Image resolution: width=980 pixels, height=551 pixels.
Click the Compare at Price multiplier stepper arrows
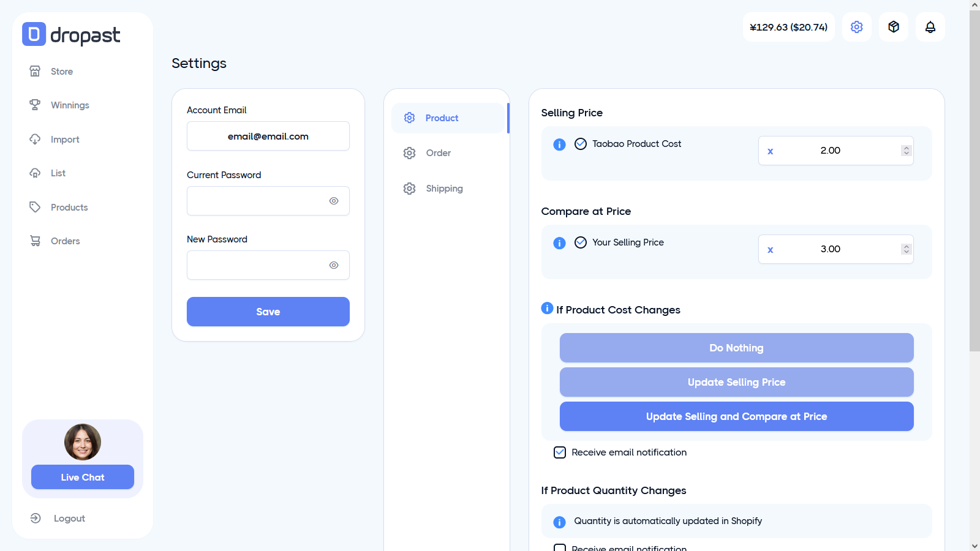[x=906, y=249]
